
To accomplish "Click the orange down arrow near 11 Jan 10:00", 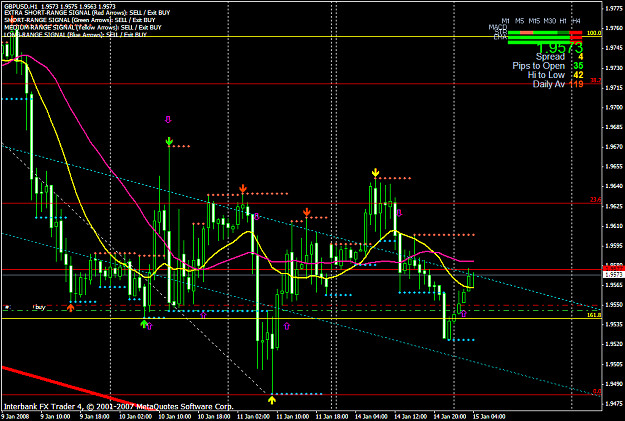I will click(x=306, y=212).
